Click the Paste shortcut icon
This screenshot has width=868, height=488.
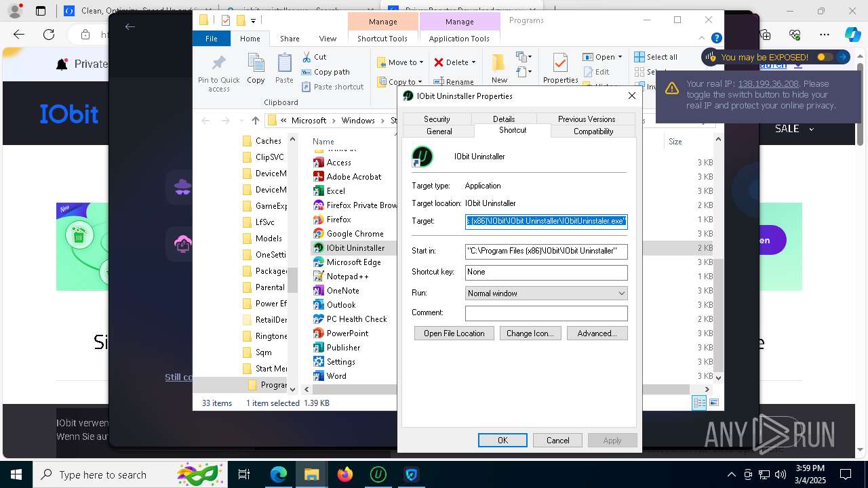tap(307, 87)
